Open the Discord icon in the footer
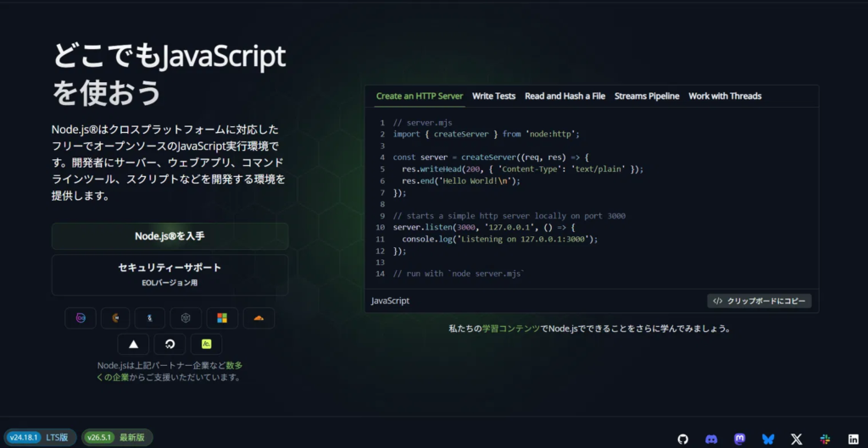Image resolution: width=868 pixels, height=448 pixels. (711, 440)
